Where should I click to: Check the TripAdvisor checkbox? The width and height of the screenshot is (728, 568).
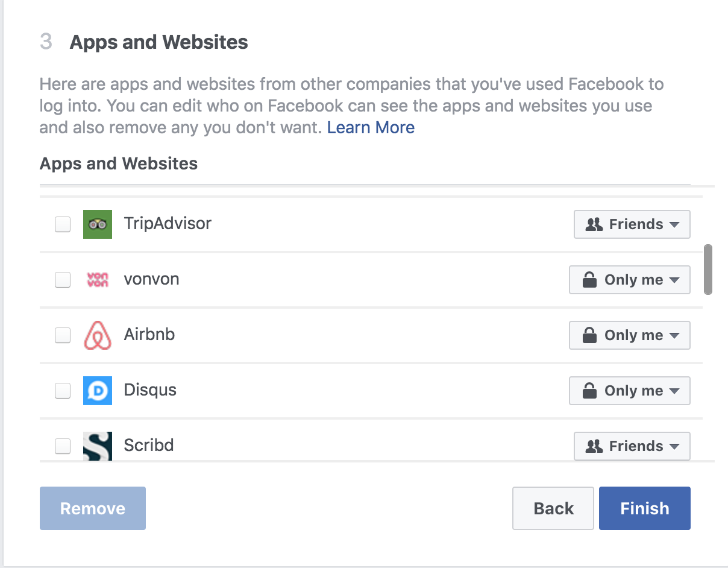(63, 224)
